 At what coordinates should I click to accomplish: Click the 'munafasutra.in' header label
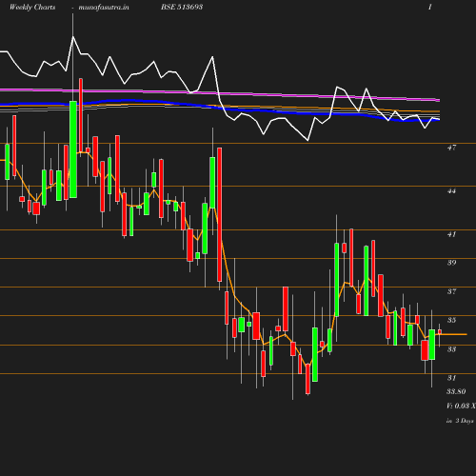(x=104, y=7)
